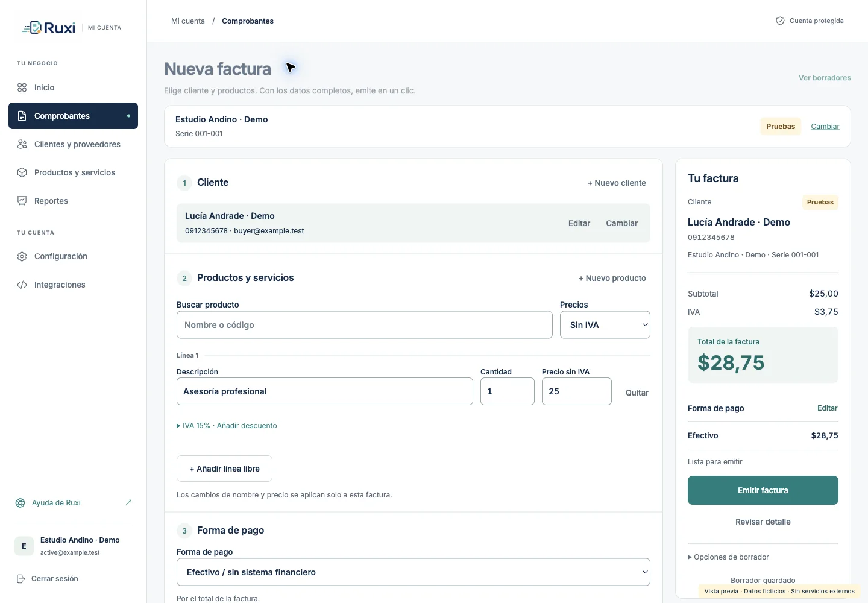Screen dimensions: 868x603
Task: Expand the IVA 15% · Añadir descuento disclosure
Action: tap(227, 426)
